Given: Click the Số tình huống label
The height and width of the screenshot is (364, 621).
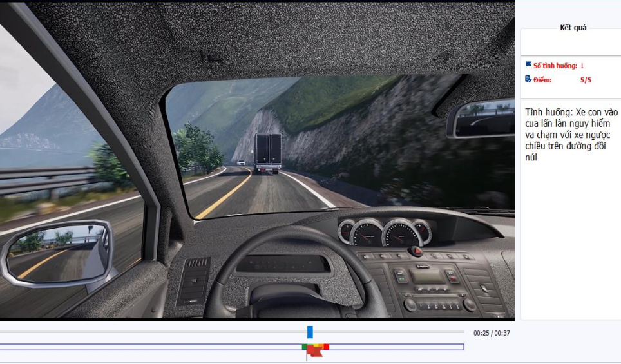Looking at the screenshot, I should coord(554,66).
